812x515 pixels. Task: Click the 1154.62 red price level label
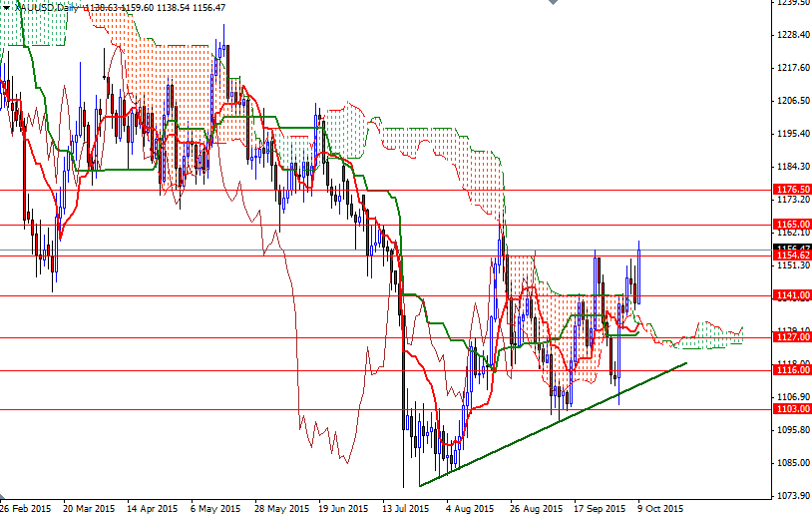(791, 256)
